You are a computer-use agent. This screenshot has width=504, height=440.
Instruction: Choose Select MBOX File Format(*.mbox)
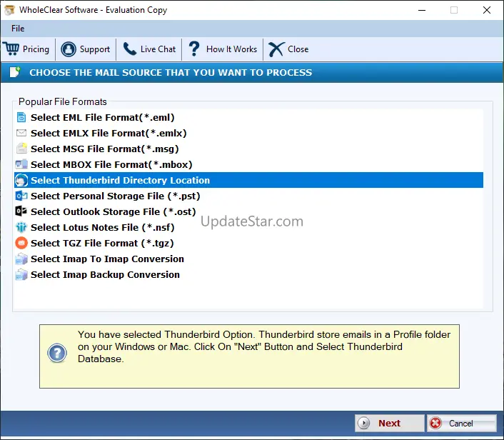pyautogui.click(x=248, y=165)
